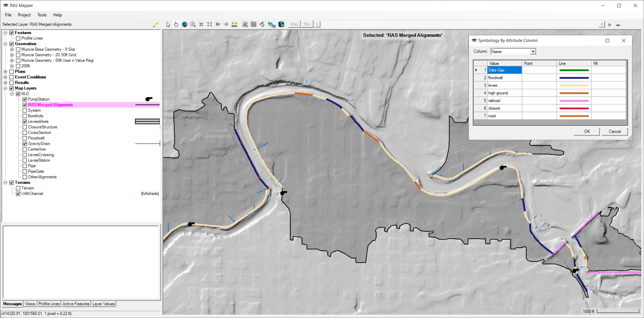Enable the Floodwall layer checkbox
This screenshot has width=644, height=318.
(x=25, y=138)
